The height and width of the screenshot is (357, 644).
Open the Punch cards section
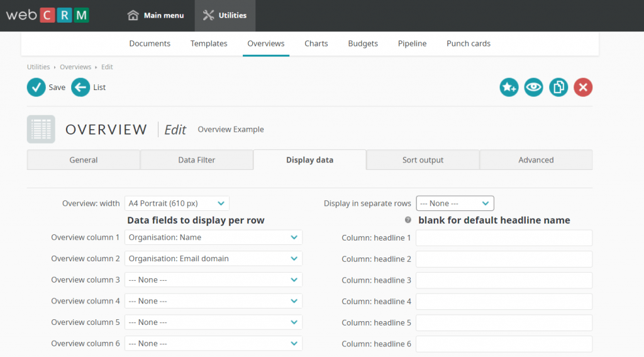[468, 43]
